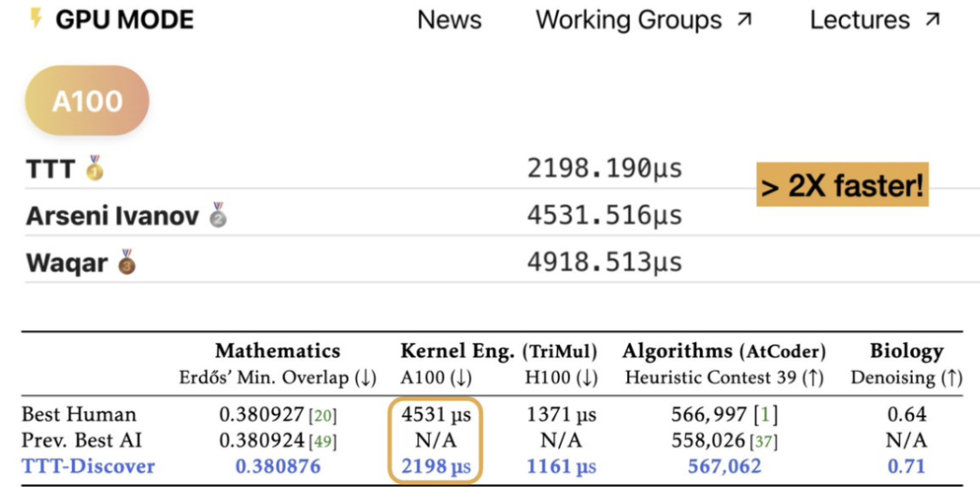The height and width of the screenshot is (487, 980).
Task: Open citation [20] in Mathematics column
Action: coord(321,415)
